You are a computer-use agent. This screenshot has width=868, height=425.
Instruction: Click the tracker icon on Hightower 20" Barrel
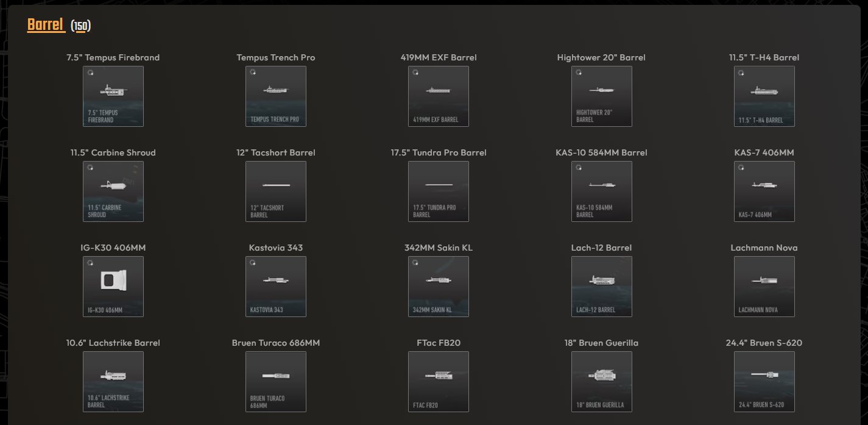577,73
